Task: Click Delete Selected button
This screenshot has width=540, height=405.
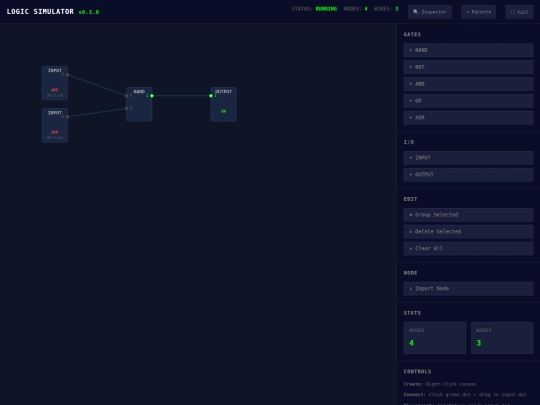Action: [x=468, y=232]
